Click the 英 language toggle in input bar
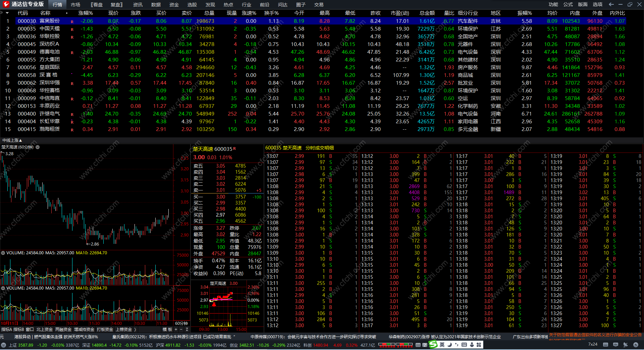This screenshot has width=644, height=350. click(x=442, y=345)
